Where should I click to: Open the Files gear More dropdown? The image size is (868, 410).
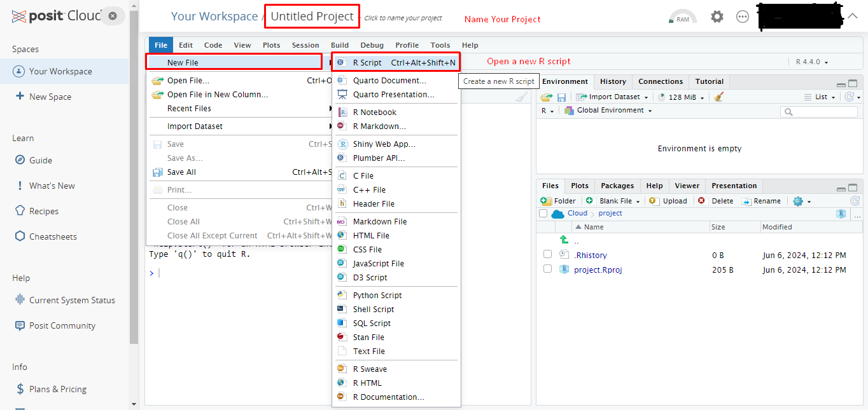(x=802, y=201)
